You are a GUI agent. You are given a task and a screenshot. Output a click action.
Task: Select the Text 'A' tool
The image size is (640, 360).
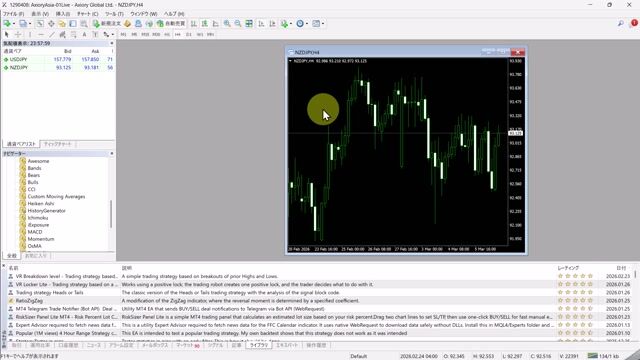pos(84,35)
